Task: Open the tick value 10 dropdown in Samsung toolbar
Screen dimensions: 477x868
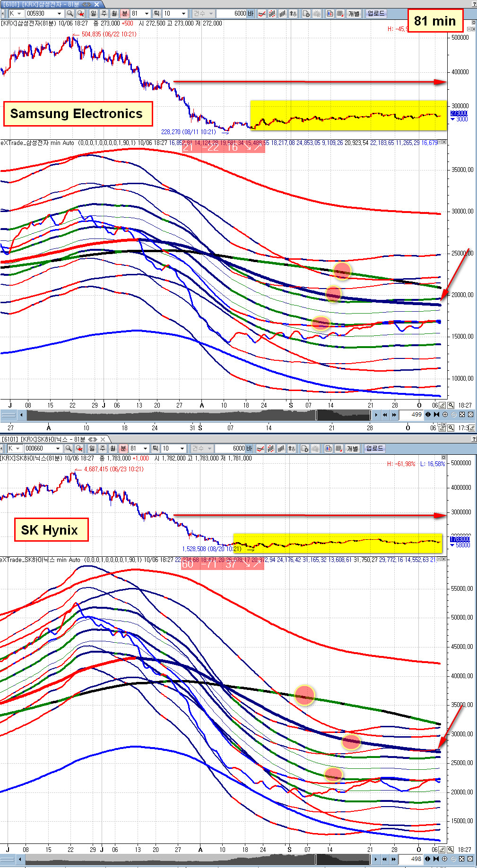Action: coord(183,14)
